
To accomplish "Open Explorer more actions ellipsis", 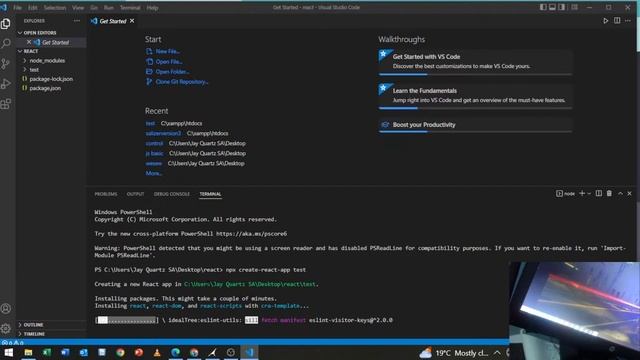I will pos(77,21).
